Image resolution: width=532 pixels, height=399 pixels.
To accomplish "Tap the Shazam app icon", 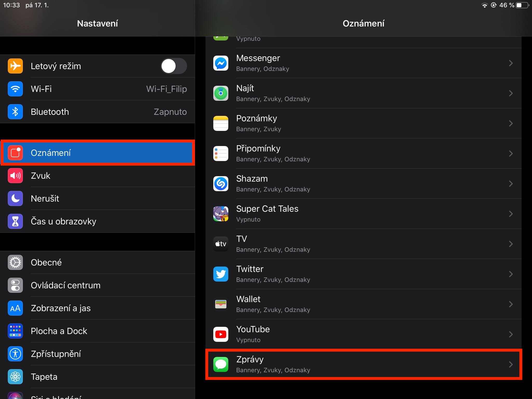I will pyautogui.click(x=221, y=184).
